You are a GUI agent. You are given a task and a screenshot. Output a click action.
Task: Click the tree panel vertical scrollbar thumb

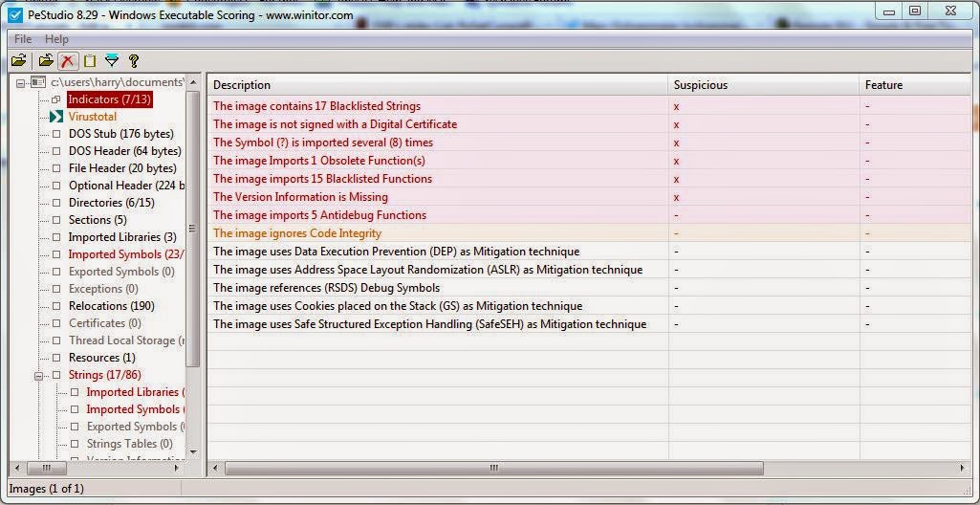[193, 229]
